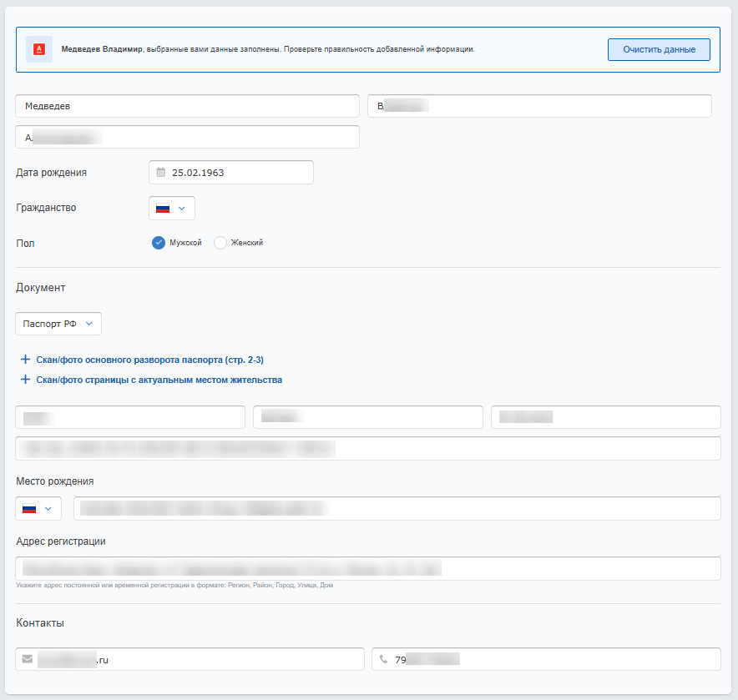Click the surname field containing Медведев

(x=187, y=106)
